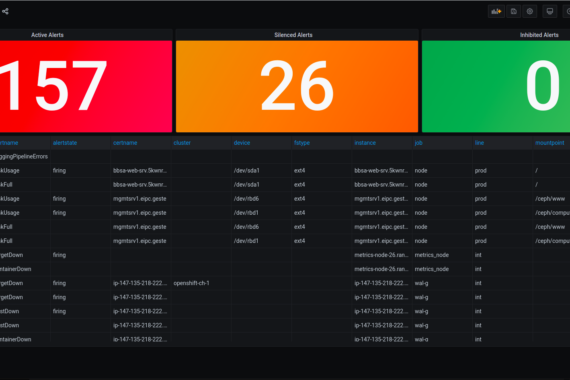This screenshot has width=570, height=380.
Task: Open dashboard settings gear icon
Action: 530,11
